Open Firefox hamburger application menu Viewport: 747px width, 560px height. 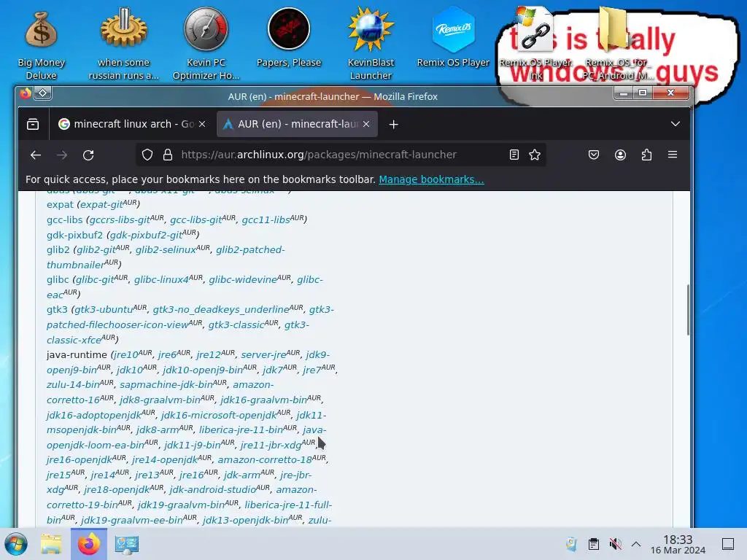[673, 155]
